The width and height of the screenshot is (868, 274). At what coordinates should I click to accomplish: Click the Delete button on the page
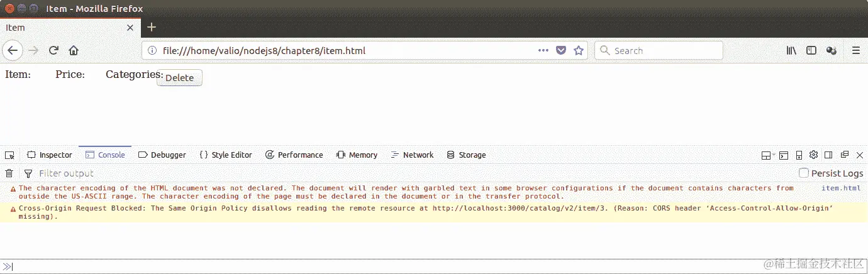tap(179, 78)
